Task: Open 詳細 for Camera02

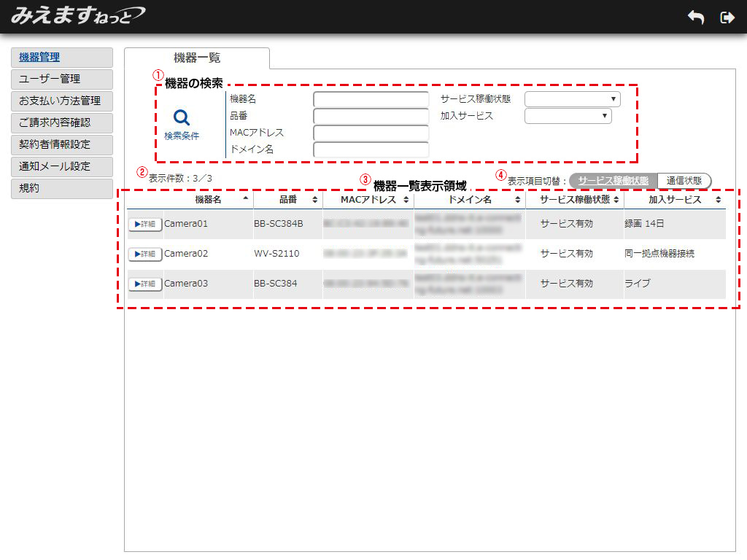Action: pos(145,254)
